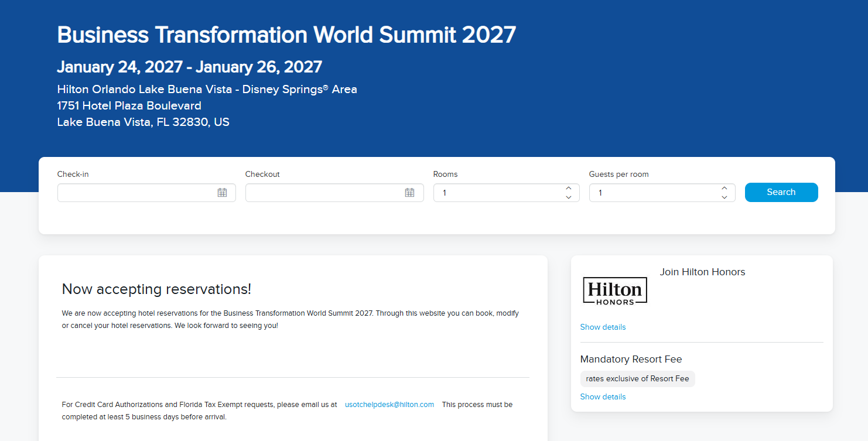Screen dimensions: 868x441
Task: Click the 'Mandatory Resort Fee' heading
Action: coord(631,360)
